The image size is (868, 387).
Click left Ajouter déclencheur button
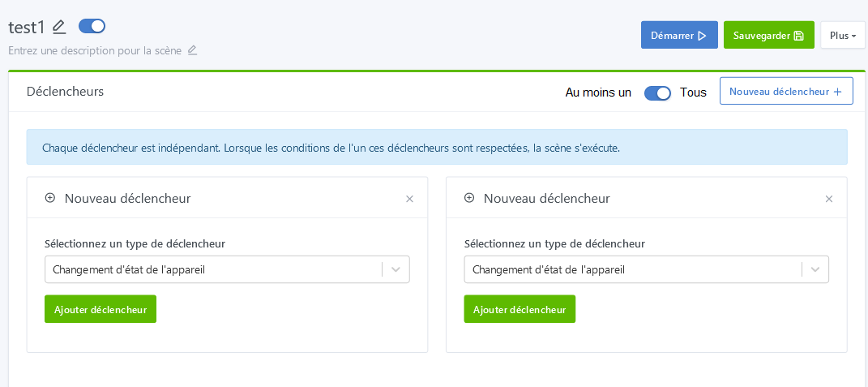click(x=100, y=309)
